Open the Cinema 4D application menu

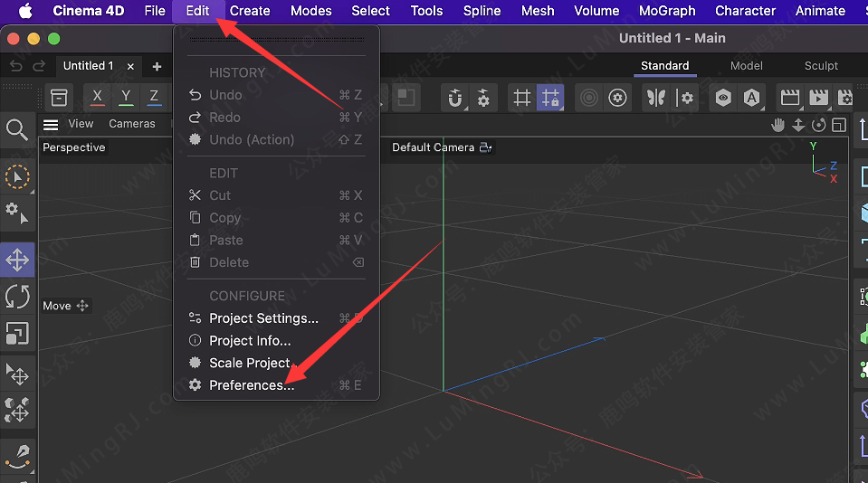point(89,11)
